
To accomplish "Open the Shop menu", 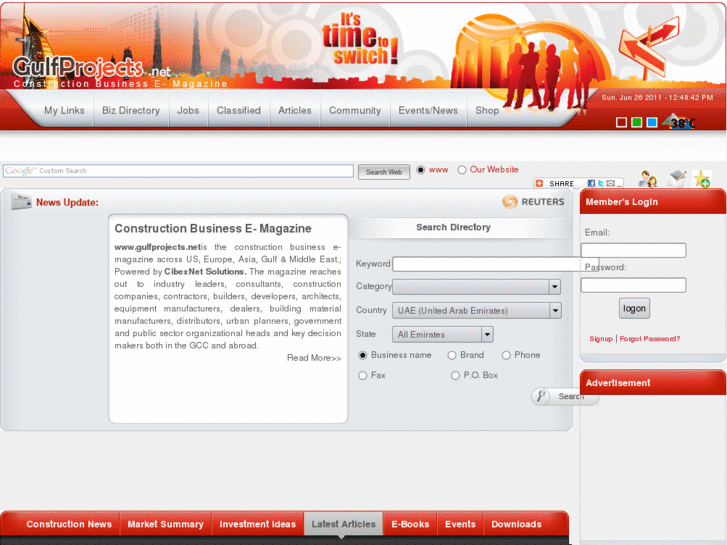I will [487, 110].
